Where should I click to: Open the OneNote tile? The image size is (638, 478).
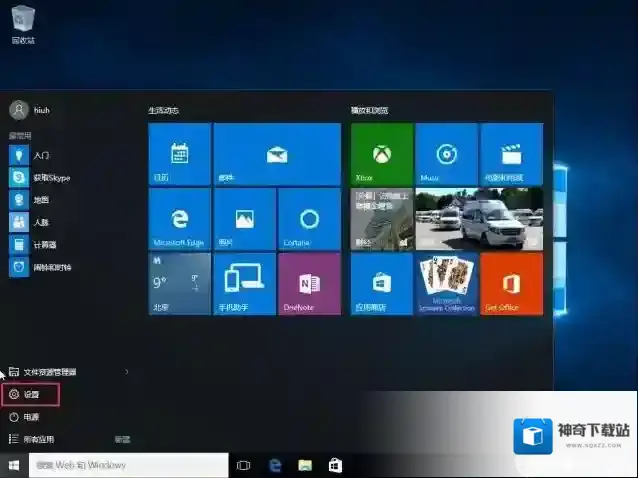click(309, 283)
